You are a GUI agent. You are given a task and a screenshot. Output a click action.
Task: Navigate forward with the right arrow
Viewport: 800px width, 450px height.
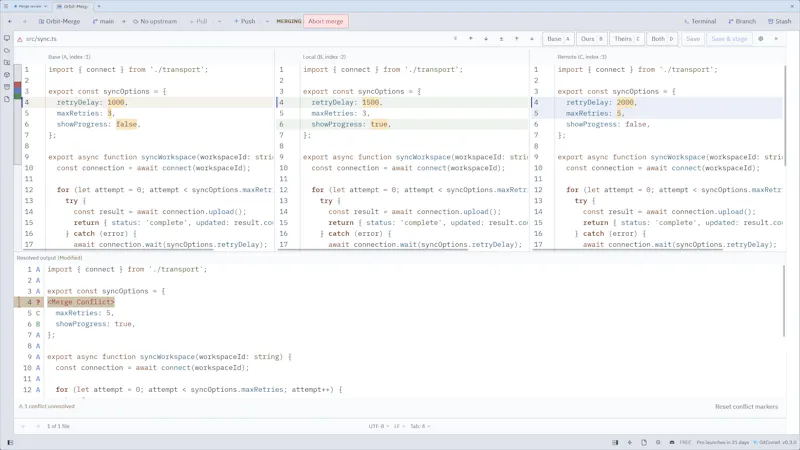pyautogui.click(x=24, y=21)
